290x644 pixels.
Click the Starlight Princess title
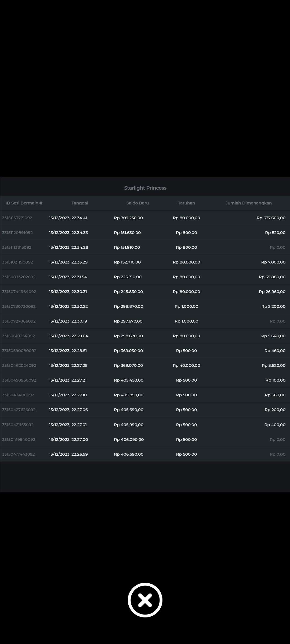click(x=145, y=188)
